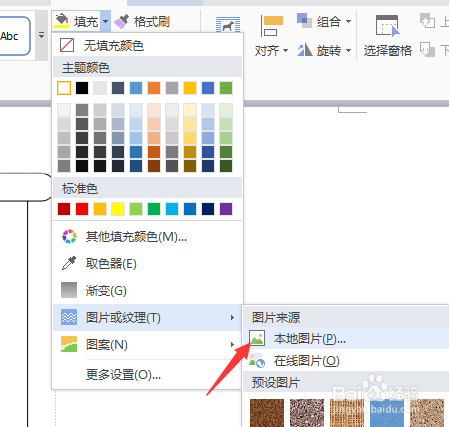The height and width of the screenshot is (427, 449).
Task: Click the 主题颜色 header text
Action: (x=86, y=68)
